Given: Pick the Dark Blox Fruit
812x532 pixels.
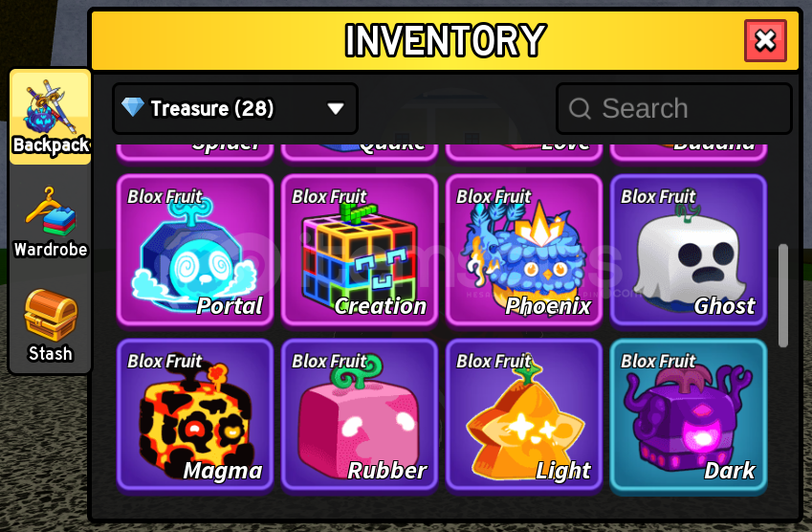Looking at the screenshot, I should tap(689, 415).
